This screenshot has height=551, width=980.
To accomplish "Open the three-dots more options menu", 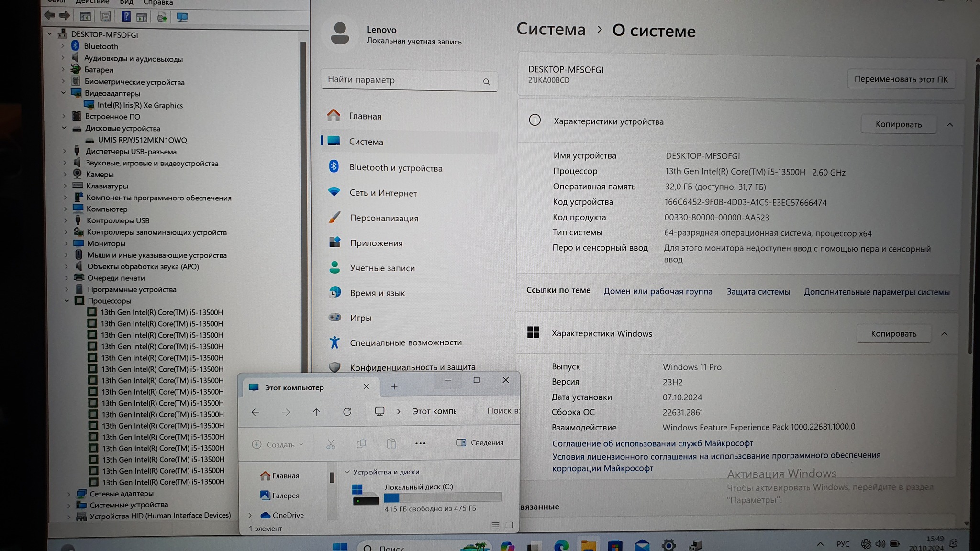I will point(420,443).
